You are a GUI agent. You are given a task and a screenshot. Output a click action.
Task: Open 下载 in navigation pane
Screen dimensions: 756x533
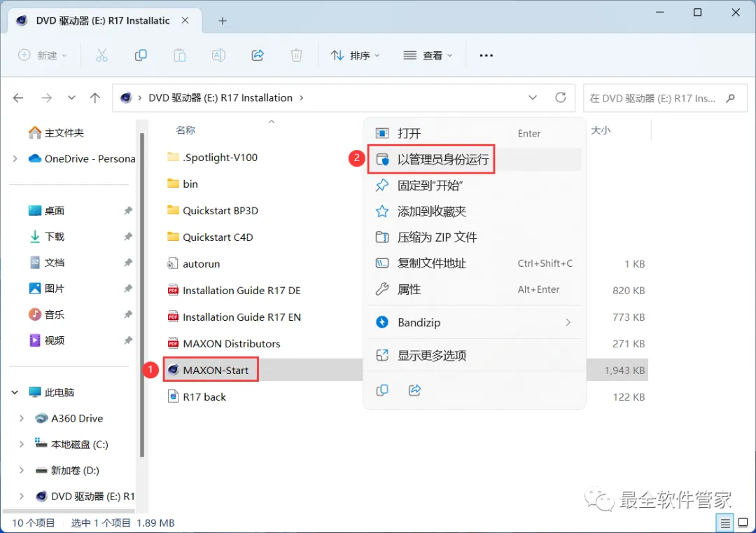tap(47, 237)
